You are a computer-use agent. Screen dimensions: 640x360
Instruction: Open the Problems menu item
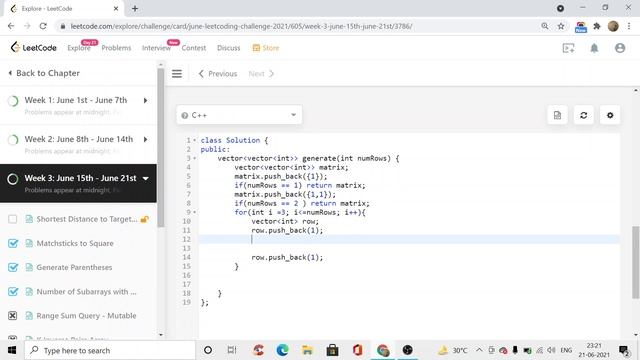pos(116,48)
